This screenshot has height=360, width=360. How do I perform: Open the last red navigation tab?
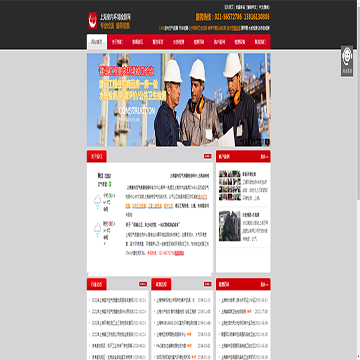coord(260,42)
